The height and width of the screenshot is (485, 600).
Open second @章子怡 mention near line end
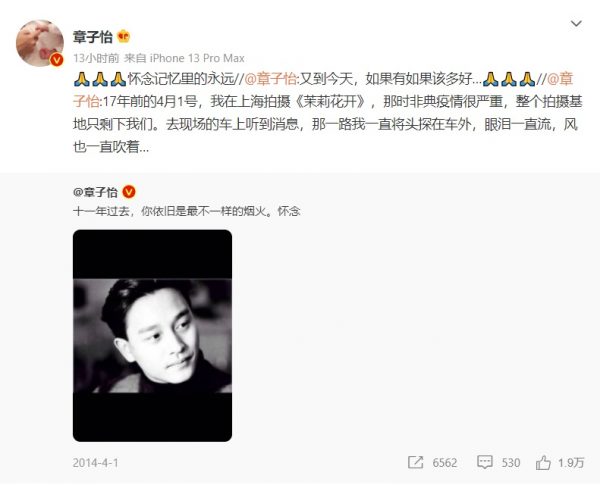(x=560, y=79)
